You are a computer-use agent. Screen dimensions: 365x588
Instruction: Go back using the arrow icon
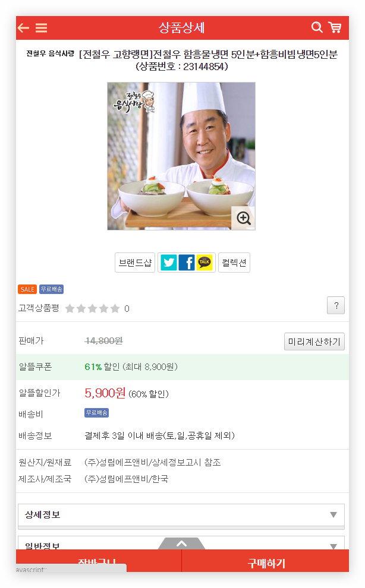(x=23, y=28)
